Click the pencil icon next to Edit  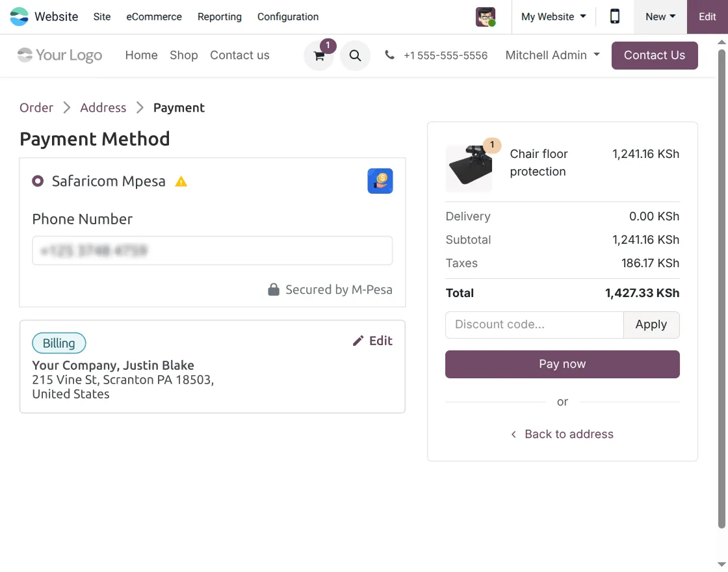[358, 341]
